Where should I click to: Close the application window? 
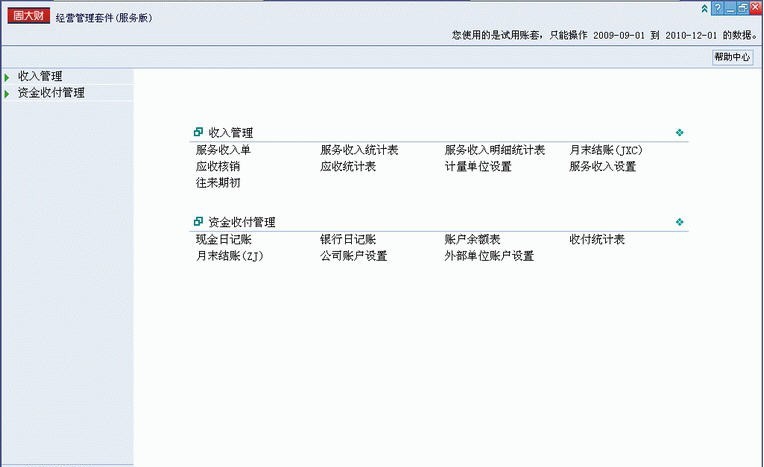[x=755, y=8]
